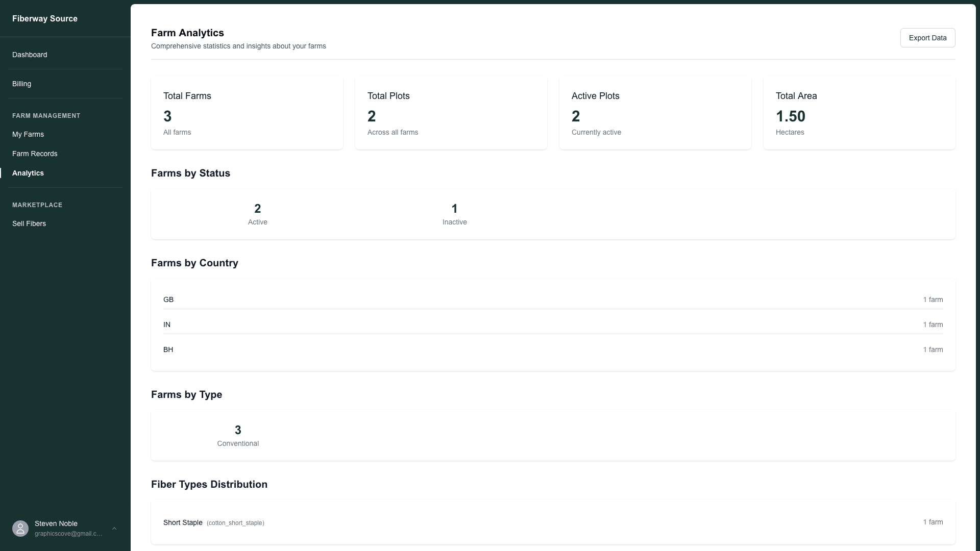
Task: Click the Farms by Country heading
Action: [x=194, y=263]
